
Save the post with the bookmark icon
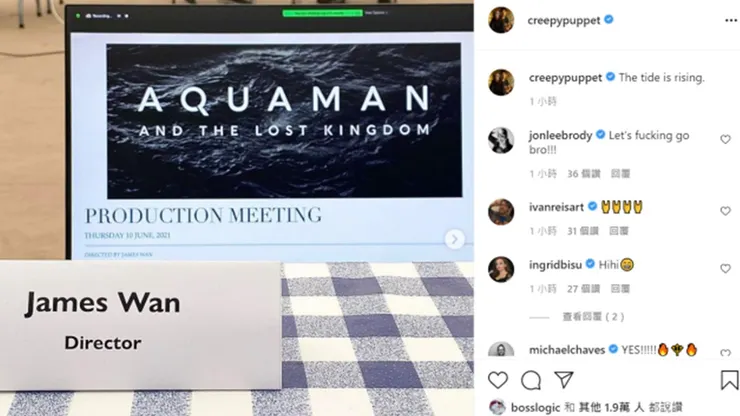(729, 380)
